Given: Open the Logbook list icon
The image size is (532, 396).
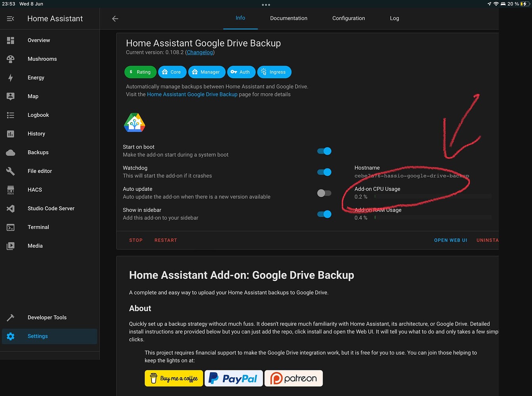Looking at the screenshot, I should (x=10, y=115).
